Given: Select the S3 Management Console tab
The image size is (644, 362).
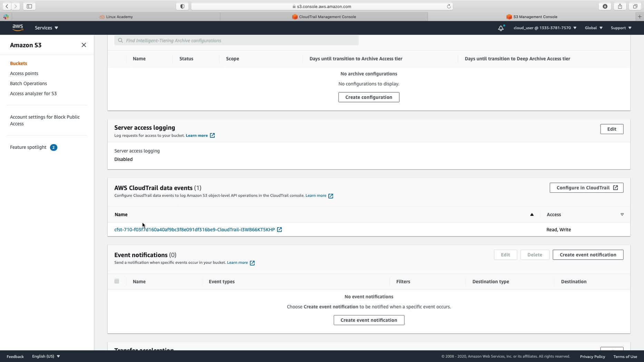Looking at the screenshot, I should pyautogui.click(x=532, y=17).
